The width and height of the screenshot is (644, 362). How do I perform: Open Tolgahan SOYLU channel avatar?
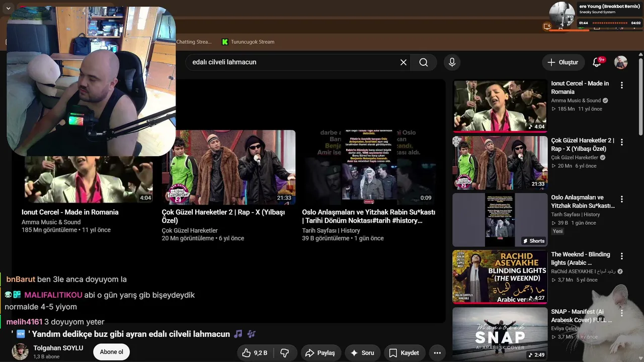click(20, 352)
